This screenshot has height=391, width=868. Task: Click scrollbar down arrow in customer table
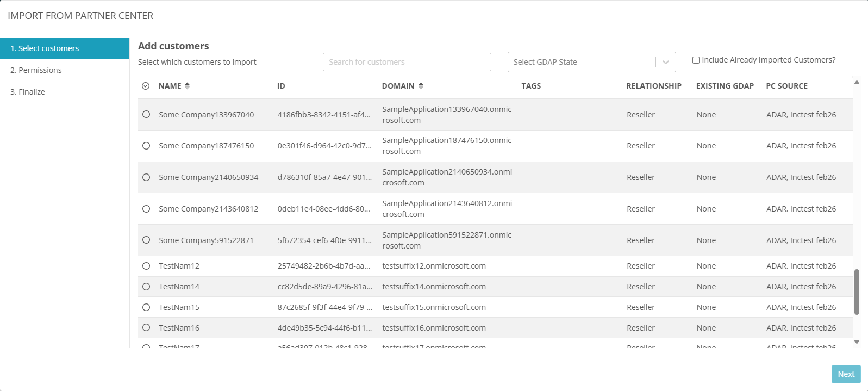pos(857,342)
